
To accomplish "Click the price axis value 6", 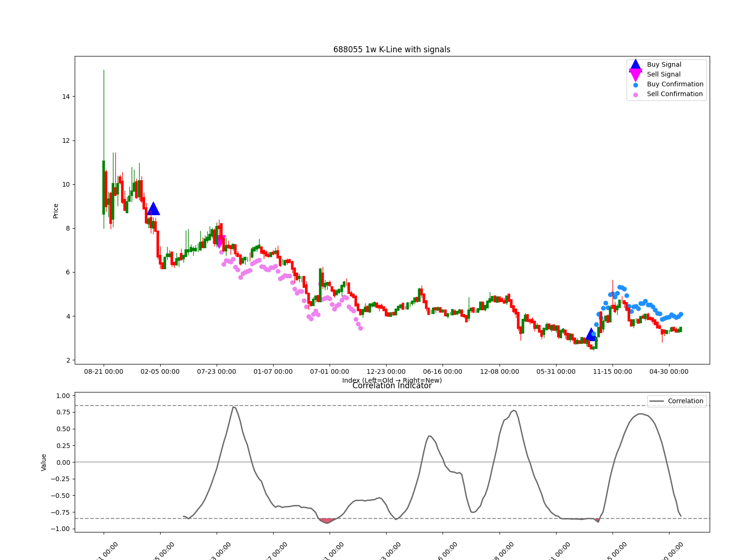I will click(68, 272).
